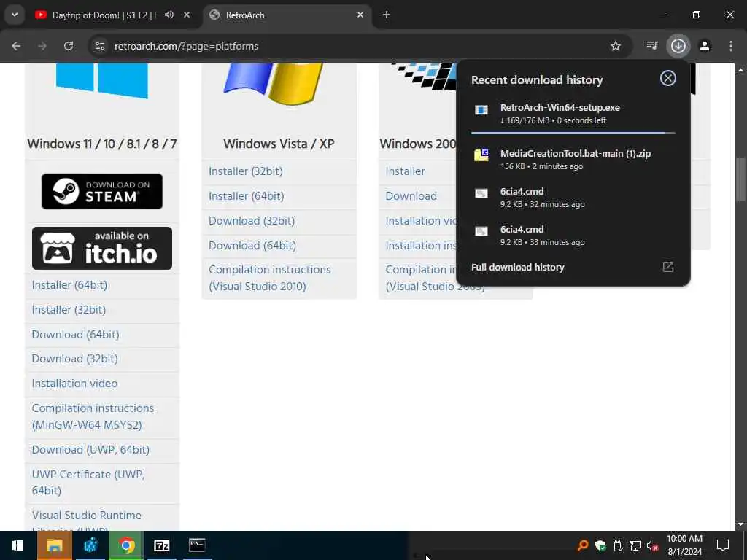Click the muted volume tray icon
Image resolution: width=747 pixels, height=560 pixels.
point(652,545)
